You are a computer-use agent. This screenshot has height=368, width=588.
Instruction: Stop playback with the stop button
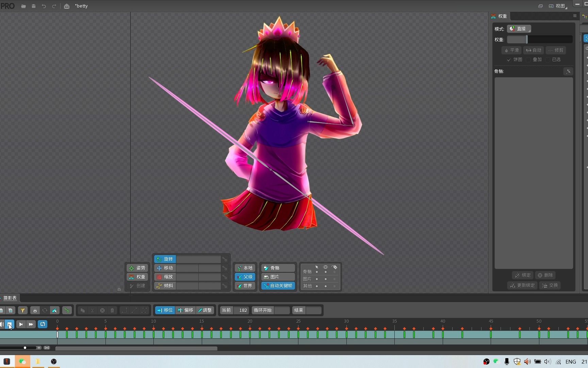[x=10, y=324]
